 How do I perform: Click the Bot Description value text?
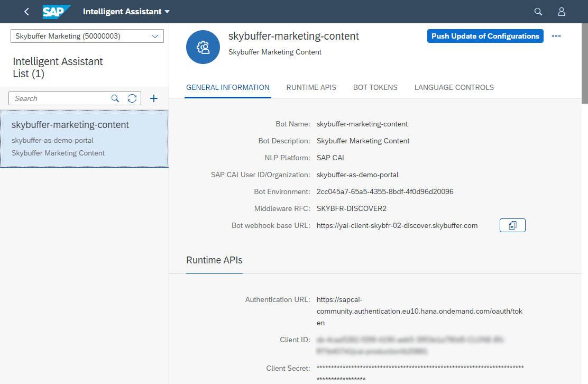tap(363, 141)
